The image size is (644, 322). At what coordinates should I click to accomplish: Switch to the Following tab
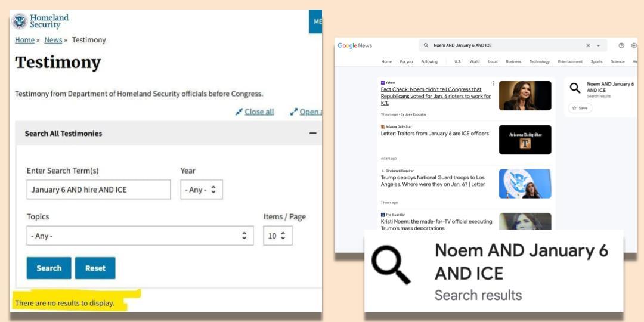coord(429,61)
